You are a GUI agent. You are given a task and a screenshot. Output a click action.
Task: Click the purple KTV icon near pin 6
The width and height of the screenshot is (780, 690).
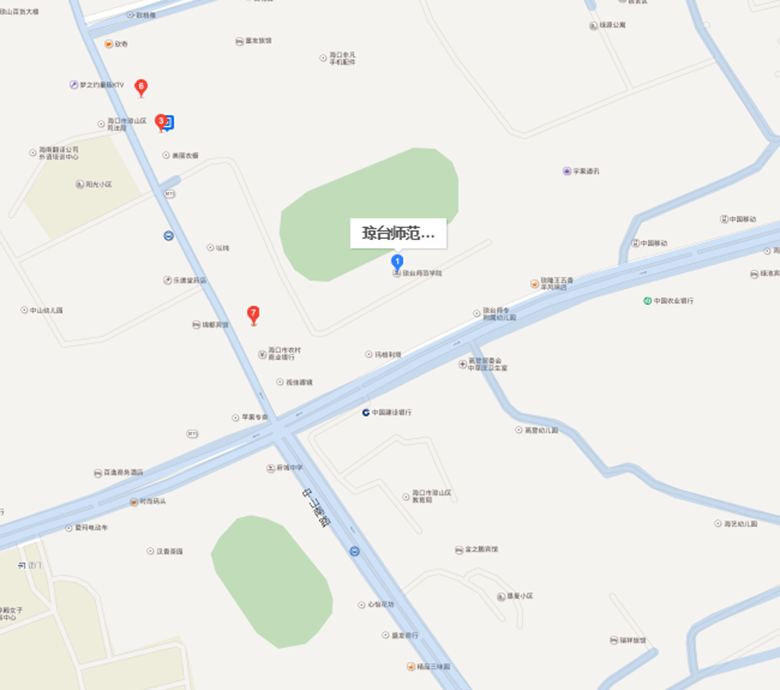pyautogui.click(x=74, y=85)
